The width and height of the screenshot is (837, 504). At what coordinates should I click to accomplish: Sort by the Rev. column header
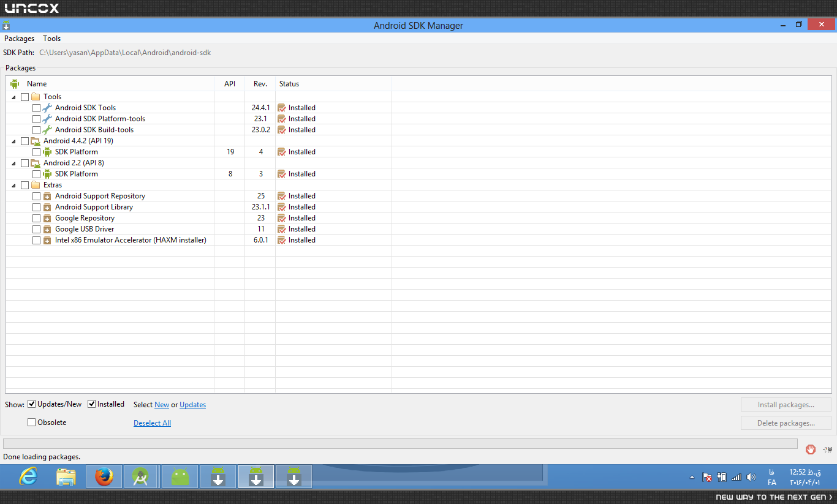pyautogui.click(x=260, y=84)
